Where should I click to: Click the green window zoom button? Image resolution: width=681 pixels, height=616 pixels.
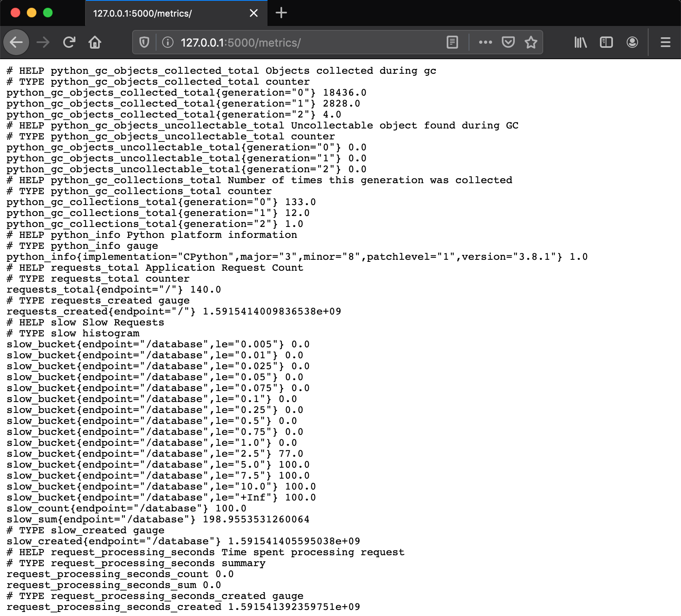pos(48,13)
